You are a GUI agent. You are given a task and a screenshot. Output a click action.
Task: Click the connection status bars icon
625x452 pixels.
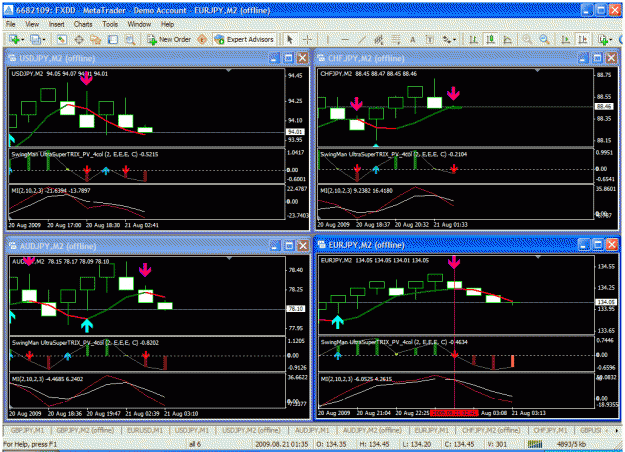click(x=535, y=444)
